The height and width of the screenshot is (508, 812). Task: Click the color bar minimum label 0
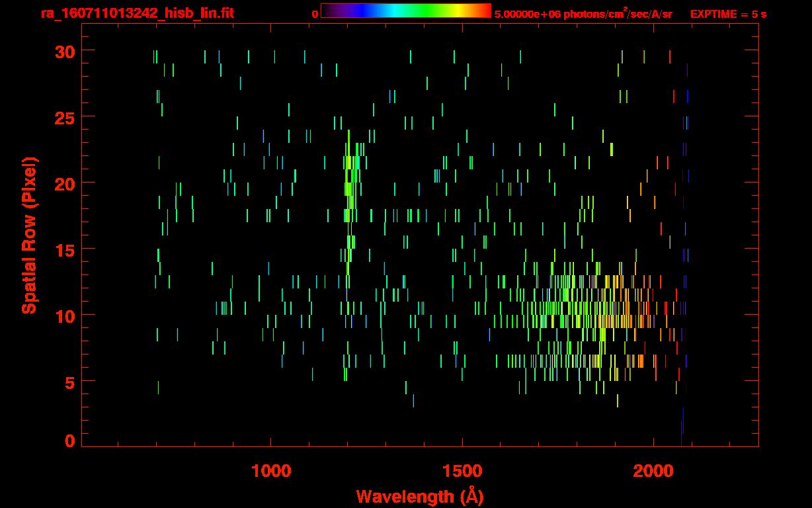coord(315,14)
